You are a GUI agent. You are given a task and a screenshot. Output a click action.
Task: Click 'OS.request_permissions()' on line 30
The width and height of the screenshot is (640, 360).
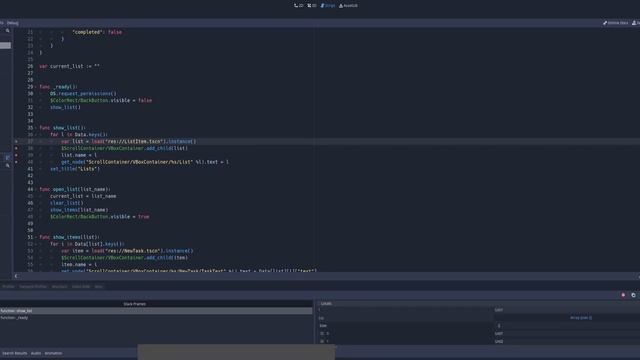pos(83,93)
